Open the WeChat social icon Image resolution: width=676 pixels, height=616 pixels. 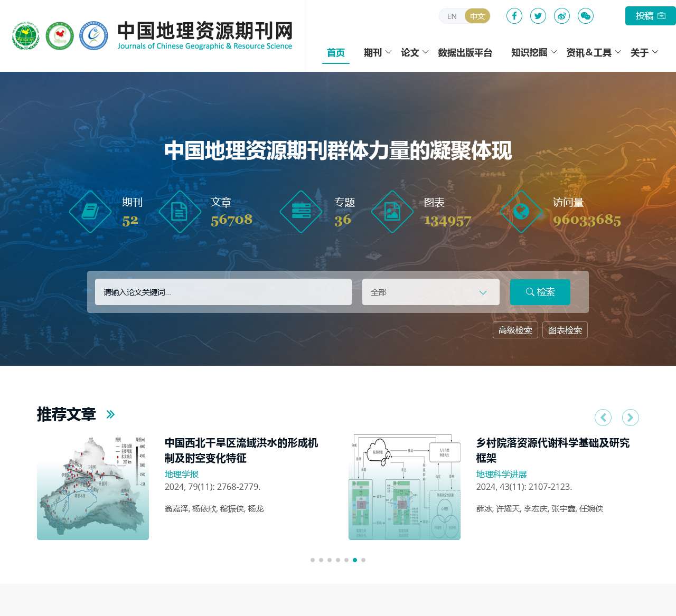point(586,16)
